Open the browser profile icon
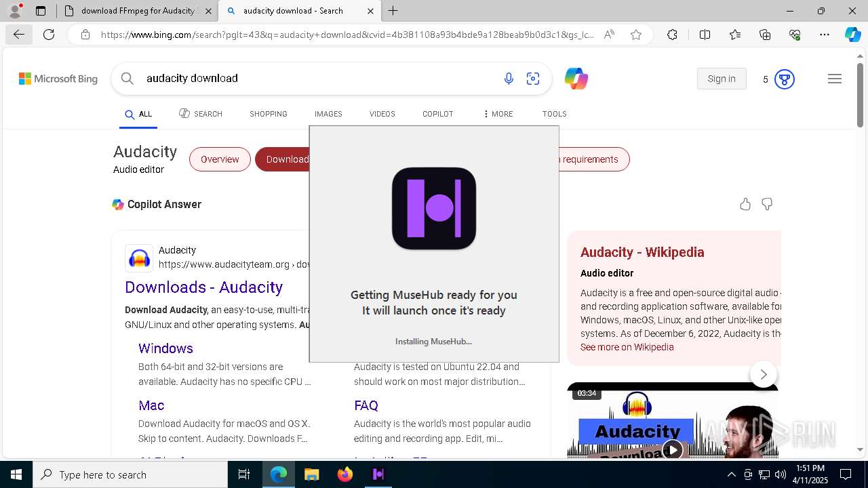Image resolution: width=868 pixels, height=488 pixels. pyautogui.click(x=15, y=11)
